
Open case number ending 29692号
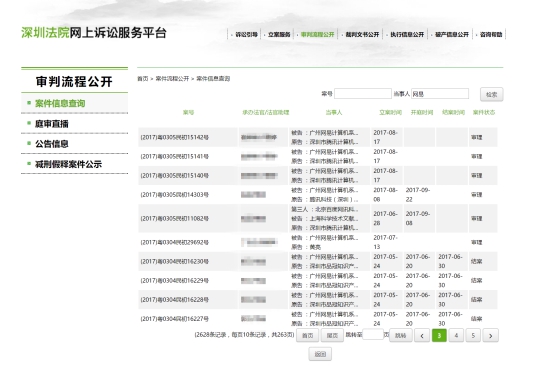tap(175, 242)
